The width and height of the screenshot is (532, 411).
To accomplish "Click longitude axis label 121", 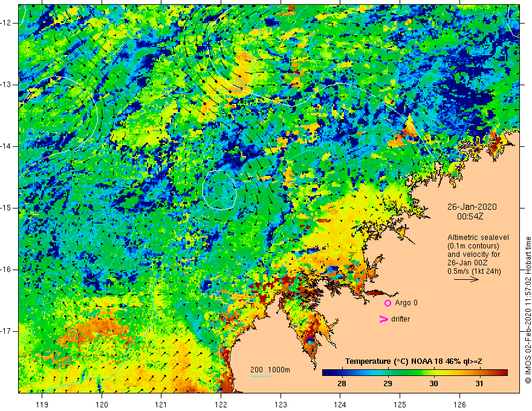I will point(161,404).
